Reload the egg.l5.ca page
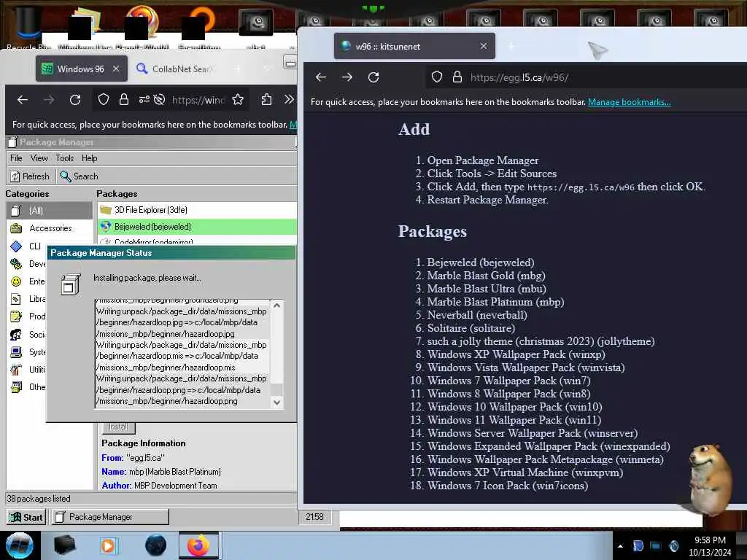This screenshot has width=747, height=560. tap(373, 77)
